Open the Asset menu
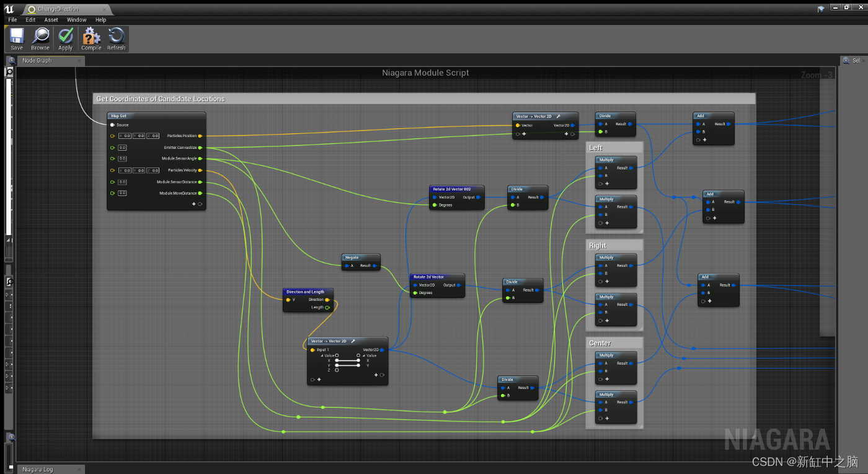The height and width of the screenshot is (474, 868). [51, 20]
